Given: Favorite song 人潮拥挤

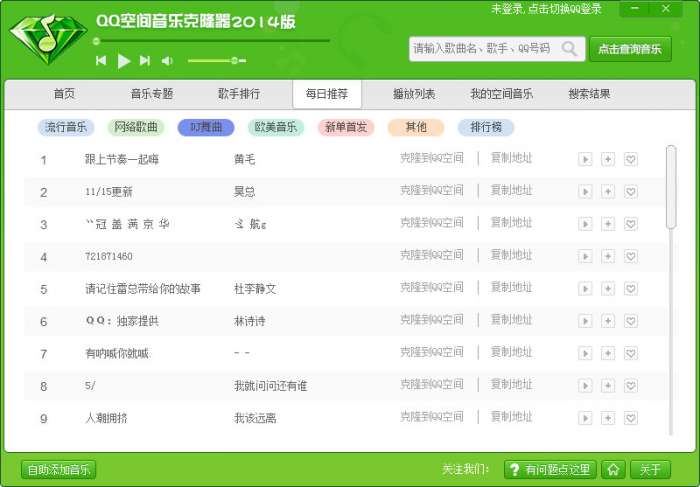Looking at the screenshot, I should tap(630, 418).
